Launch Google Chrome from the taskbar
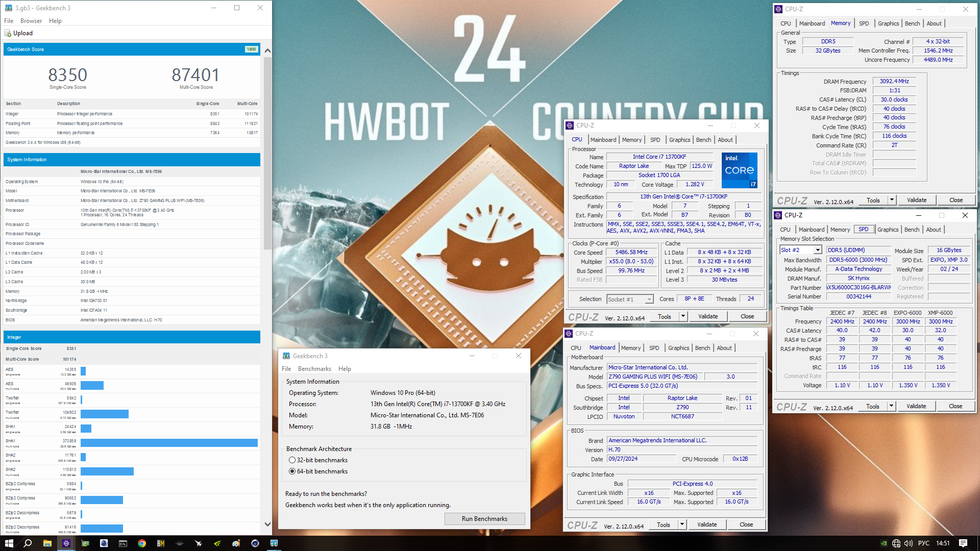980x551 pixels. (x=142, y=543)
